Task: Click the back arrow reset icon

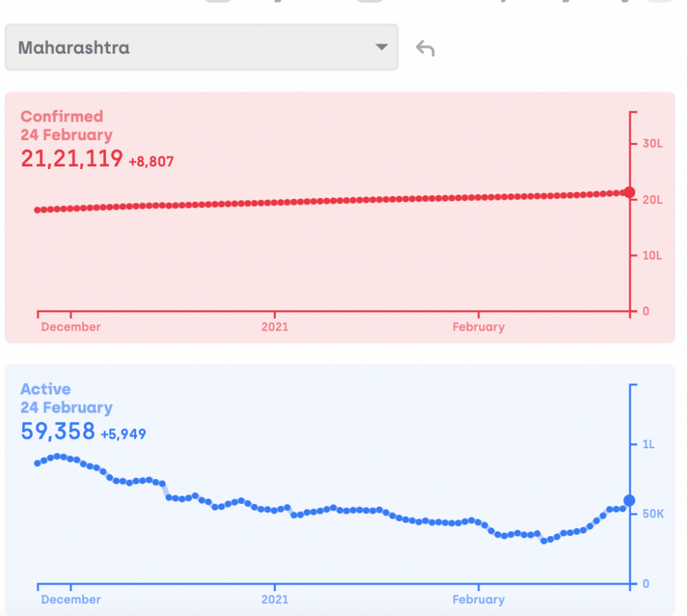Action: [425, 48]
